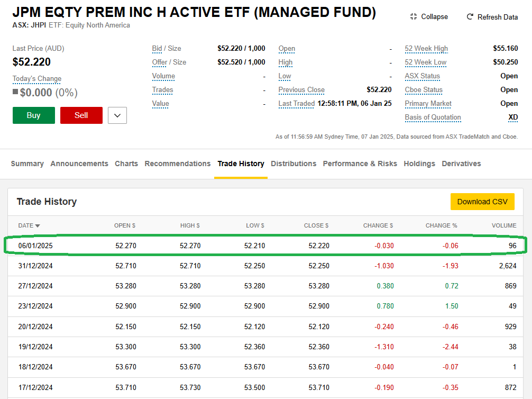
Task: Go to the Charts tab
Action: point(126,164)
